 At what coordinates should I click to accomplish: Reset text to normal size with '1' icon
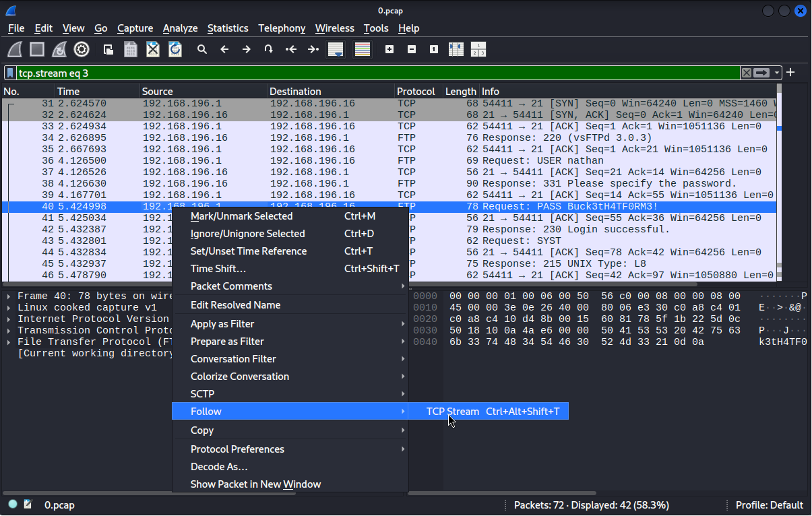pyautogui.click(x=434, y=49)
